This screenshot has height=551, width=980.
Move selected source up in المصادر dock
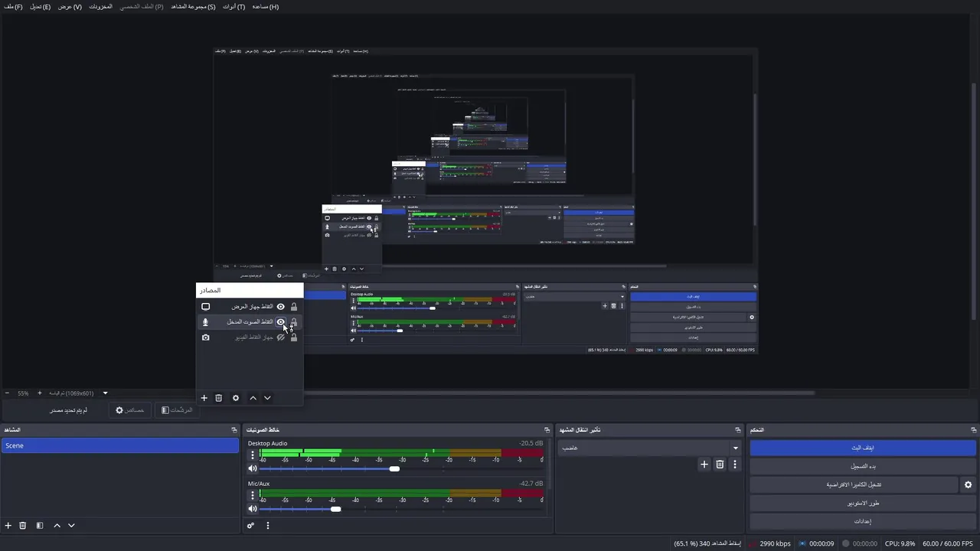point(253,398)
